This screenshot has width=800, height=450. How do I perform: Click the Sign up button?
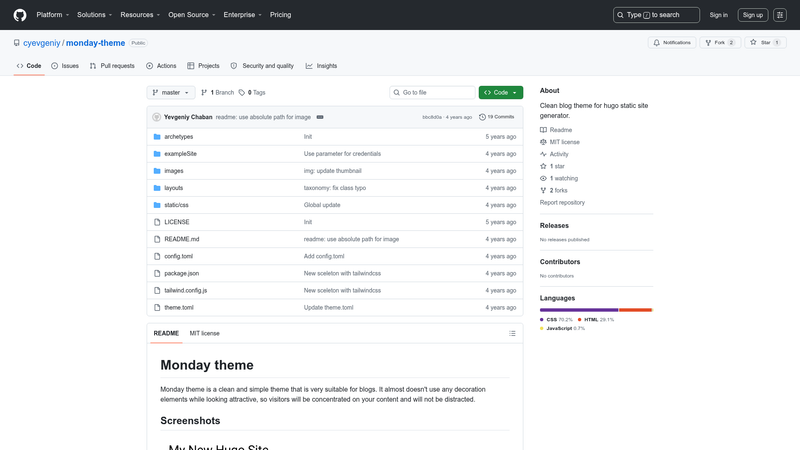pyautogui.click(x=753, y=15)
